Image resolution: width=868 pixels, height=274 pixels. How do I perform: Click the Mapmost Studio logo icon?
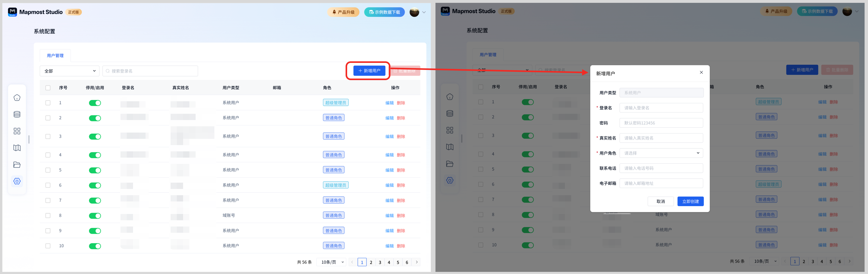coord(13,12)
